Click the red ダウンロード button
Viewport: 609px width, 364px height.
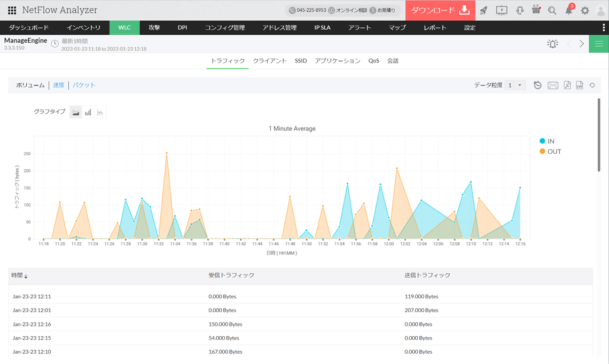pyautogui.click(x=440, y=11)
